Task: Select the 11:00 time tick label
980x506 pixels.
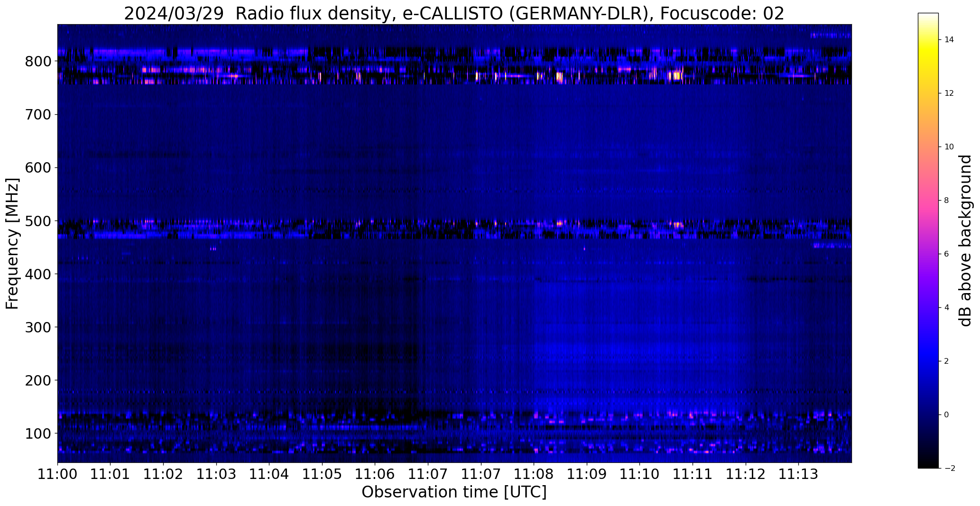Action: (x=58, y=474)
